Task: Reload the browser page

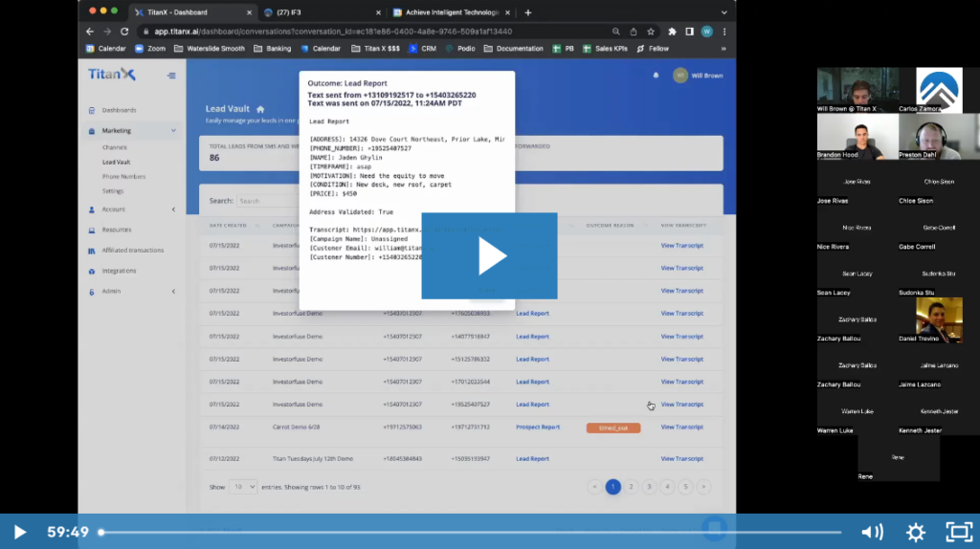Action: (x=124, y=32)
